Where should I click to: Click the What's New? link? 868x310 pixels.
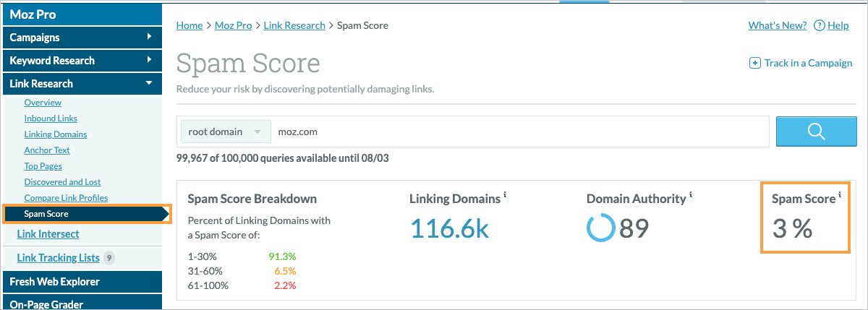click(777, 25)
